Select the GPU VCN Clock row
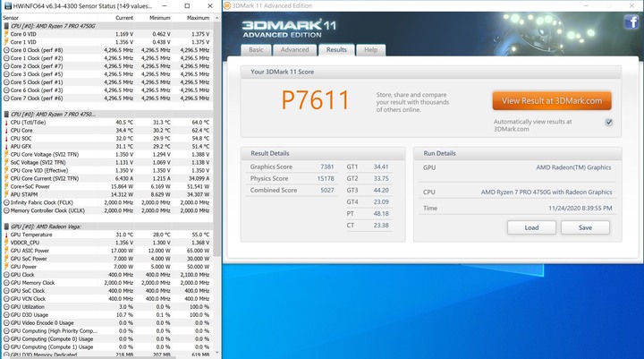The width and height of the screenshot is (644, 359). point(108,298)
